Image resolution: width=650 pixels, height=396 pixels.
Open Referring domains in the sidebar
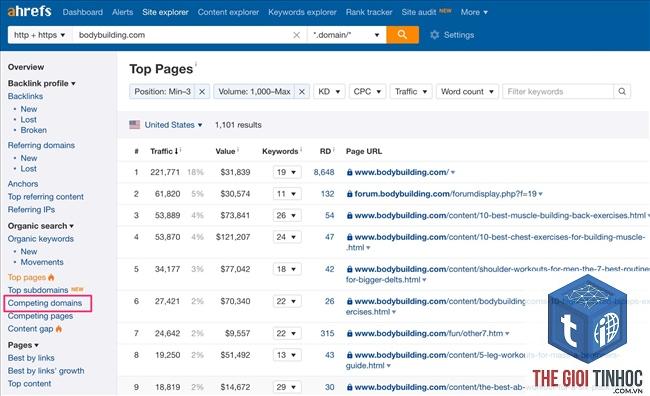[41, 146]
